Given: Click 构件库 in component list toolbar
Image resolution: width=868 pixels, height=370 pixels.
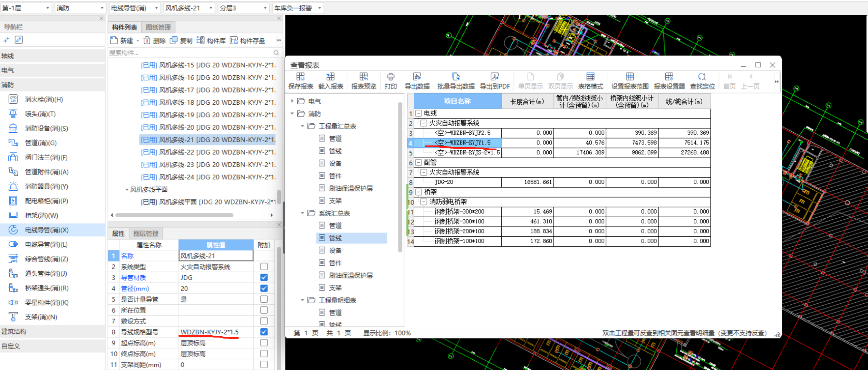Looking at the screenshot, I should [211, 41].
